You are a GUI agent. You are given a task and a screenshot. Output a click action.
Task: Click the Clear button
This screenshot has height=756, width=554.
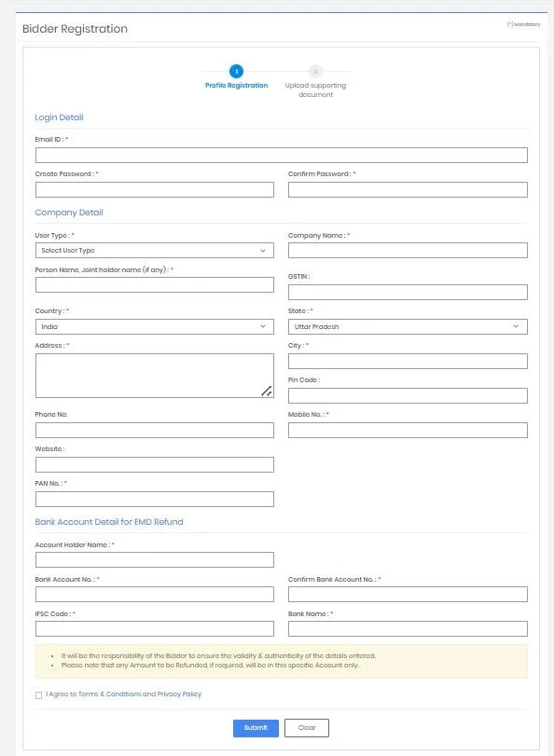tap(307, 728)
